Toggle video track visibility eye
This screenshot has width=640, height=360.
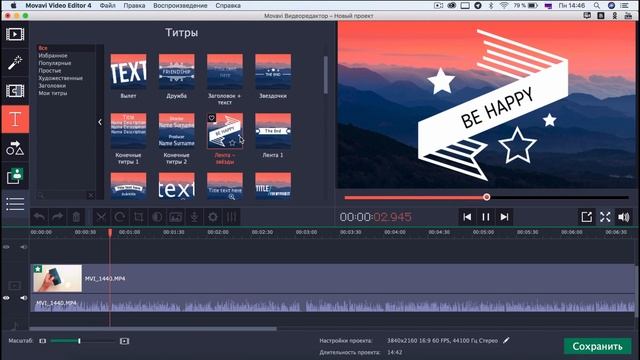(x=6, y=298)
